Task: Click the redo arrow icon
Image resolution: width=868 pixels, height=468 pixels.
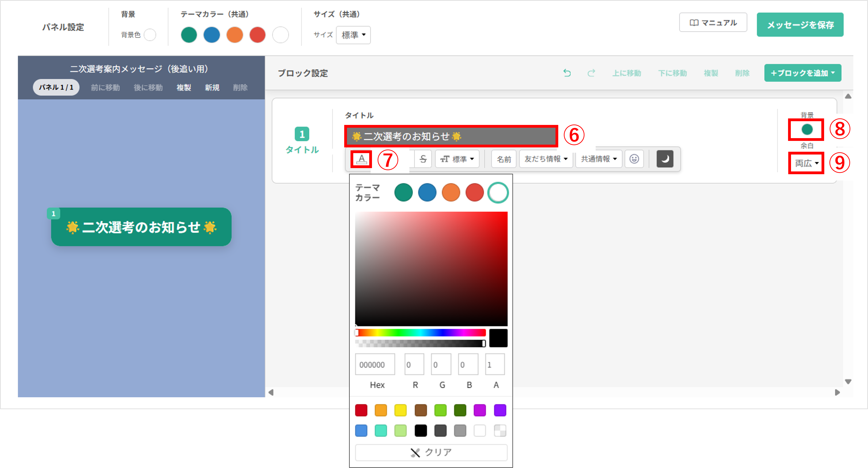Action: coord(591,73)
